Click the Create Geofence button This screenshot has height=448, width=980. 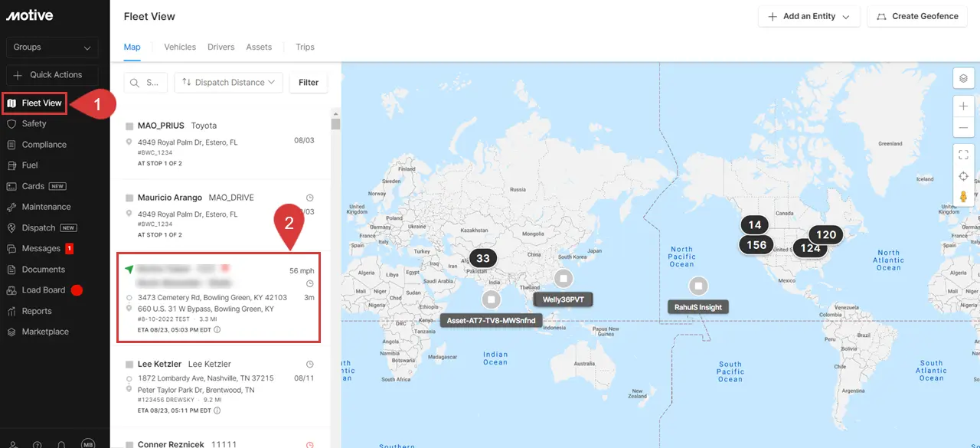[x=916, y=16]
